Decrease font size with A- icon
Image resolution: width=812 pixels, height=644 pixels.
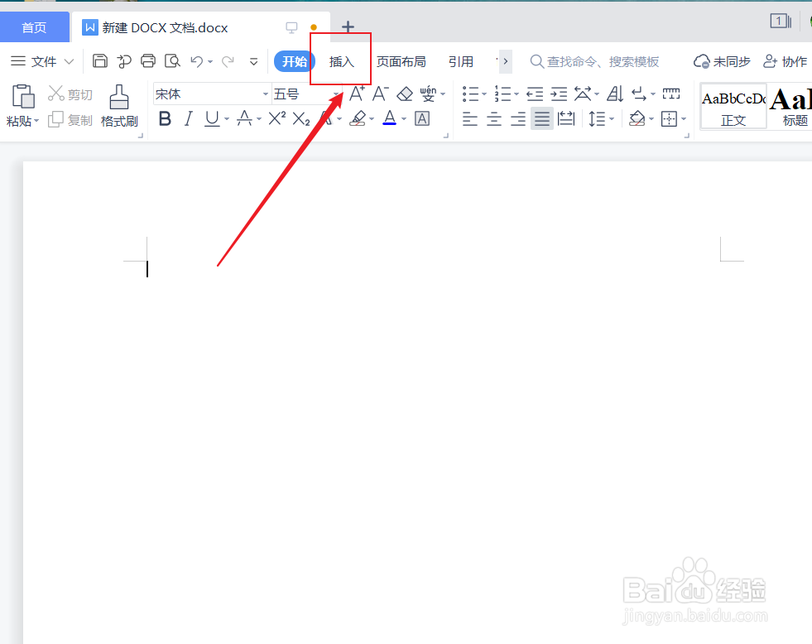coord(380,94)
